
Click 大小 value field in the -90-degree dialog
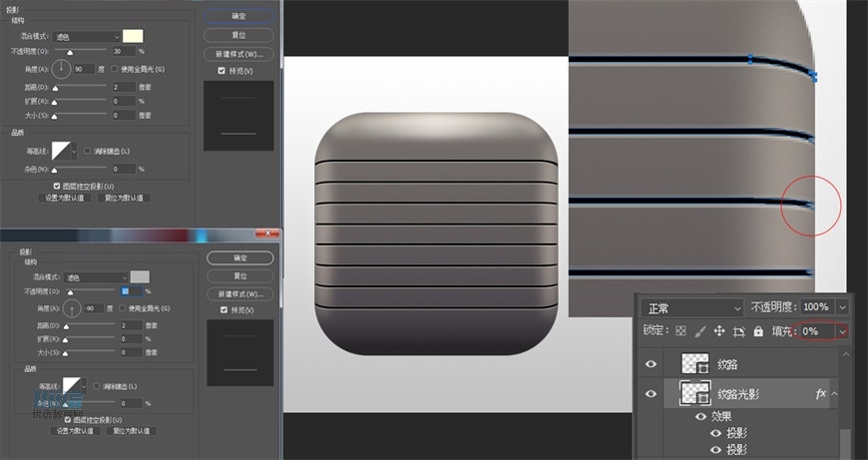click(x=132, y=352)
